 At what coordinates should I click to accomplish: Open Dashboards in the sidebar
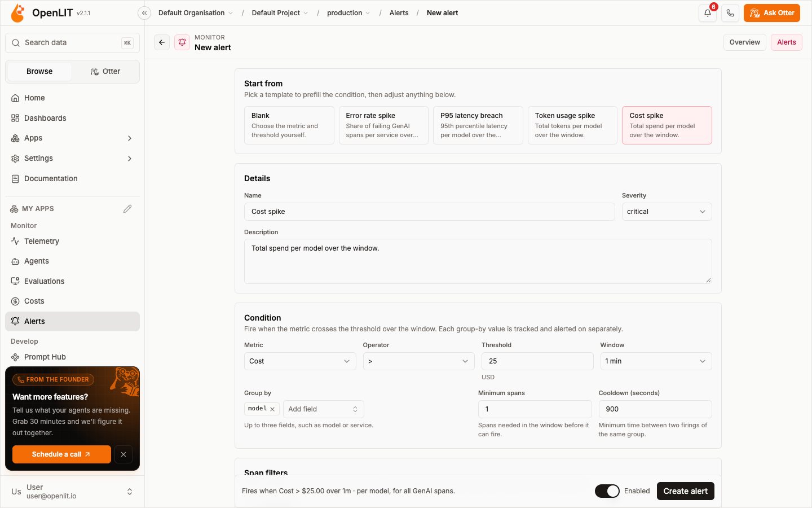coord(72,119)
